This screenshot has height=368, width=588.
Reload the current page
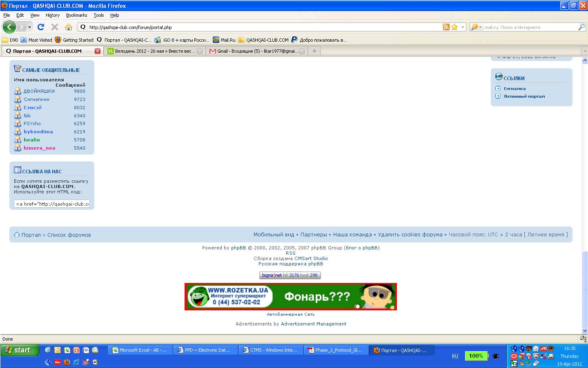coord(40,27)
